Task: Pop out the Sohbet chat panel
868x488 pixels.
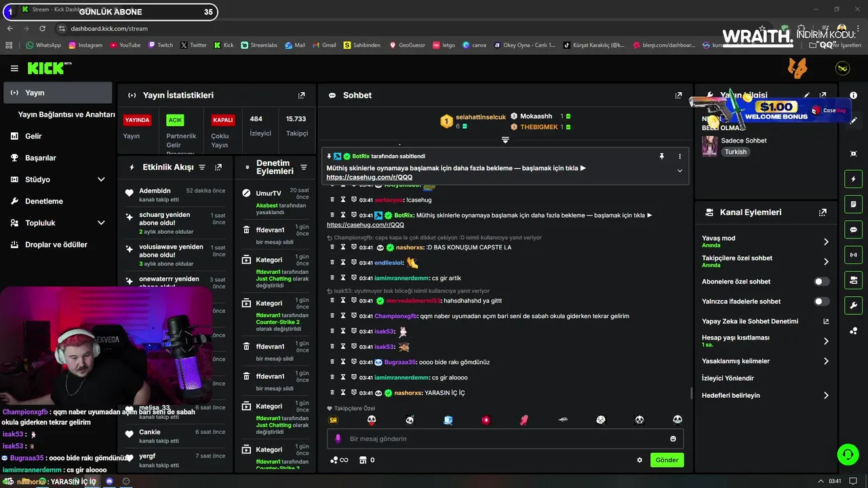Action: [x=678, y=96]
